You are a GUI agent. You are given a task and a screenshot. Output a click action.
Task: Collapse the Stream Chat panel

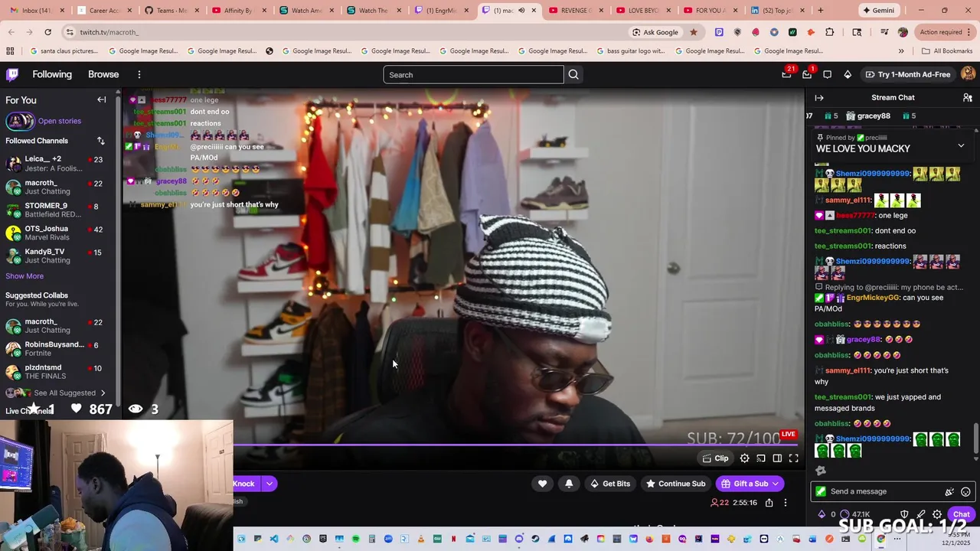(x=819, y=97)
